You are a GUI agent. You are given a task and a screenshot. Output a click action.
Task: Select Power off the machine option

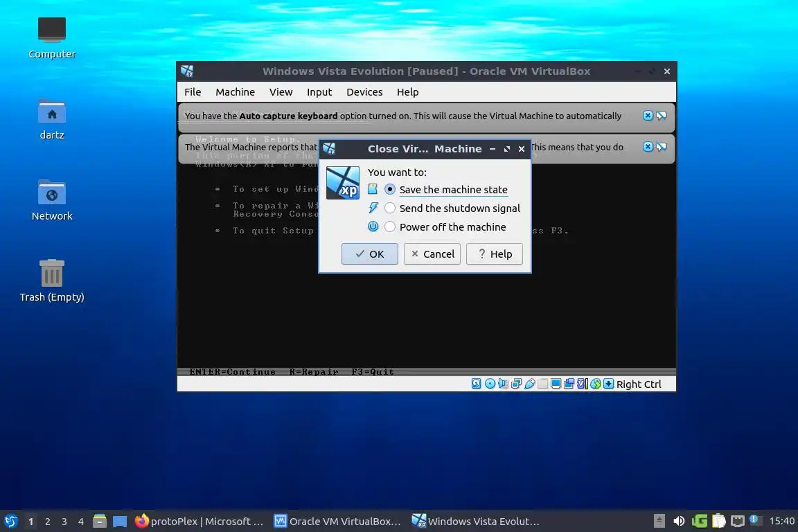(445, 227)
